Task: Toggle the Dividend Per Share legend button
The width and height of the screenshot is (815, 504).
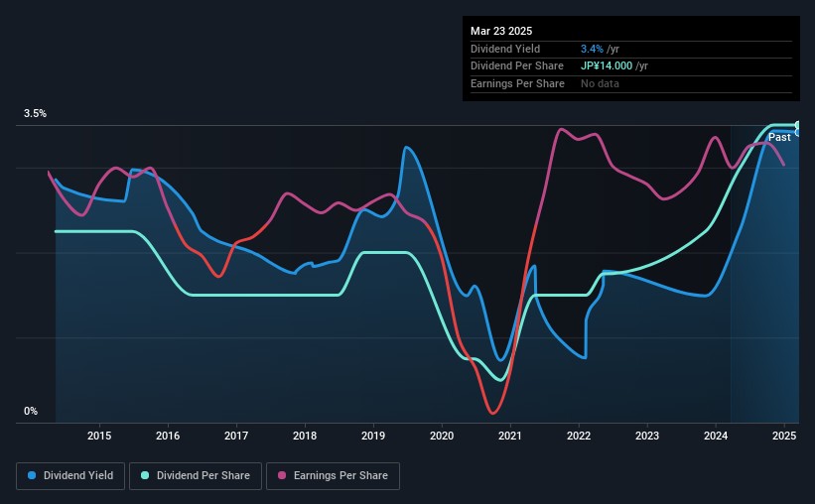Action: tap(202, 476)
